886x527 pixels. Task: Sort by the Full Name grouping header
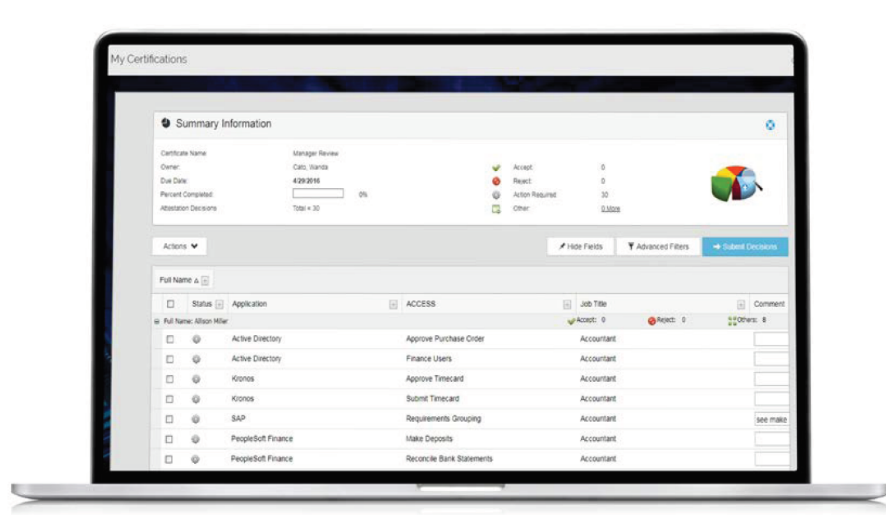176,280
